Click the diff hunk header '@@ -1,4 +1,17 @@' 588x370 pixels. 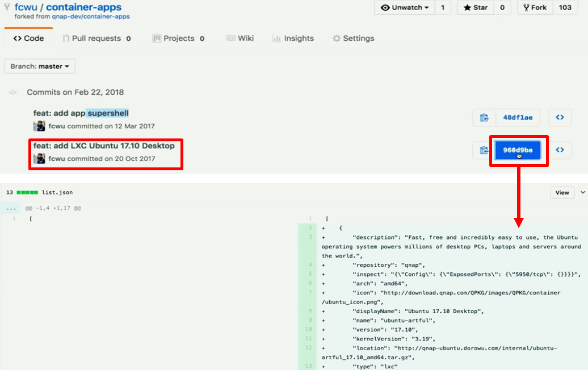pyautogui.click(x=53, y=208)
